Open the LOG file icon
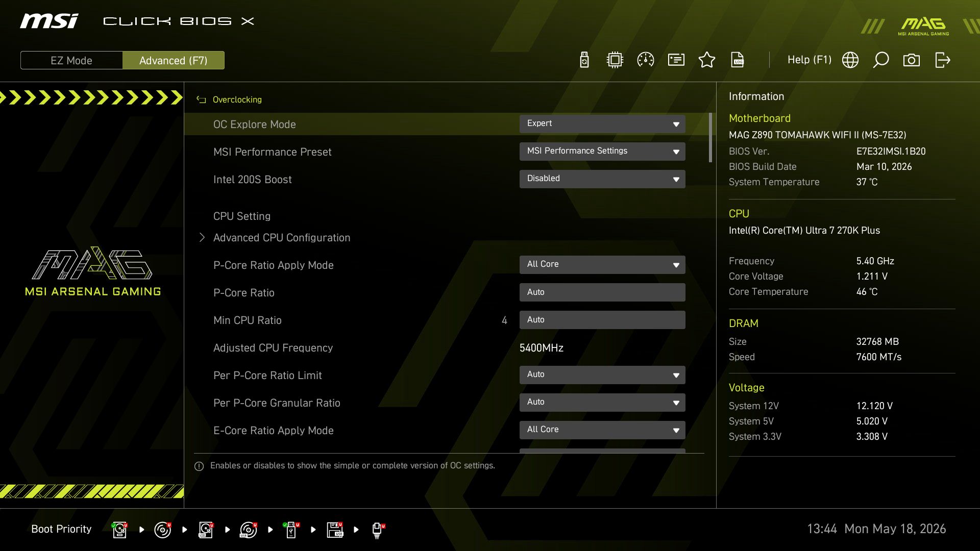This screenshot has height=551, width=980. pyautogui.click(x=738, y=60)
